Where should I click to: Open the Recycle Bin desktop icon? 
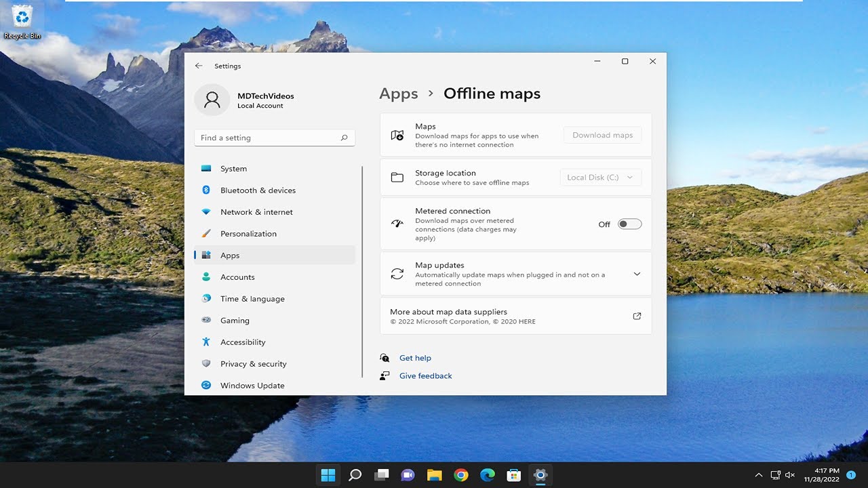[x=22, y=22]
